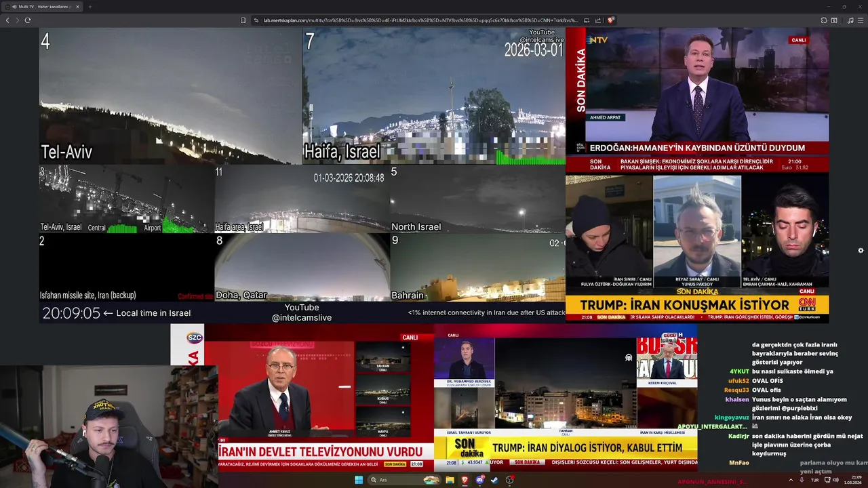This screenshot has width=868, height=488.
Task: Click the North Israel camera 5 feed
Action: coord(477,199)
